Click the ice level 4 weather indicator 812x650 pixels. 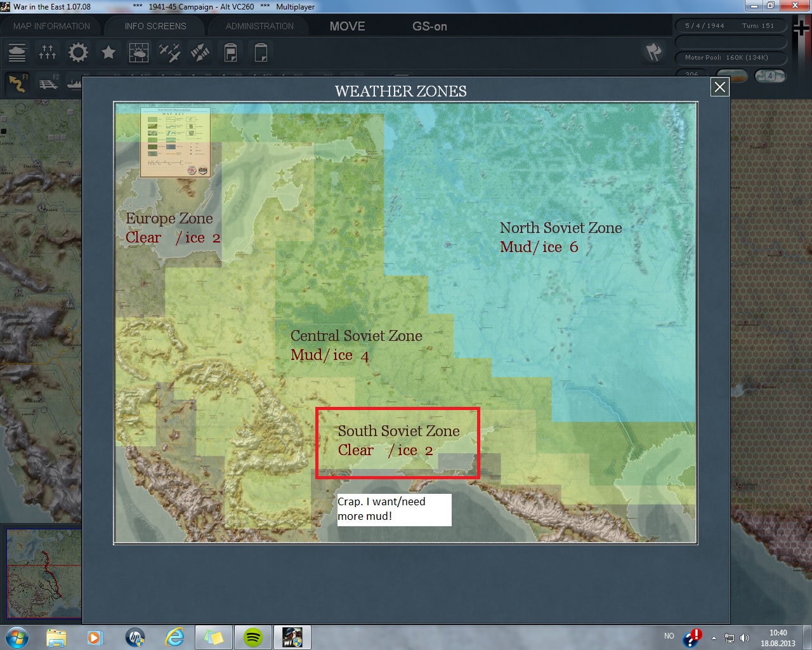pyautogui.click(x=770, y=76)
